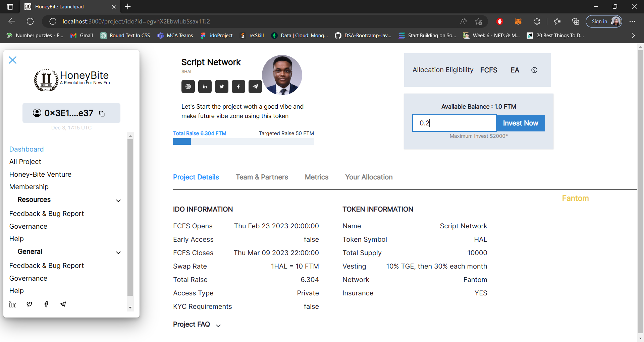Viewport: 644px width, 342px height.
Task: Open the Membership link
Action: (x=29, y=187)
